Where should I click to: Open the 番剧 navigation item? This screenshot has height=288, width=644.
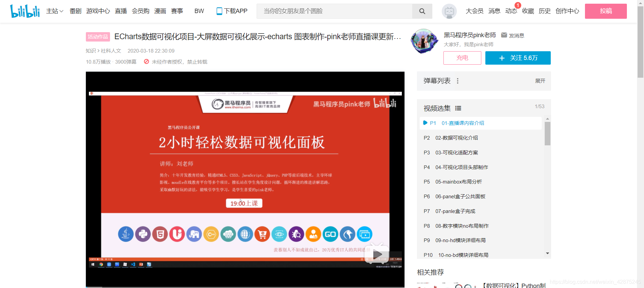pos(75,11)
